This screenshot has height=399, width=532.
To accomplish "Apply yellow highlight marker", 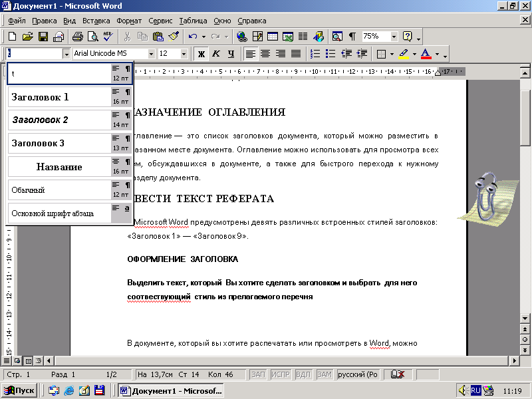I will [x=404, y=54].
